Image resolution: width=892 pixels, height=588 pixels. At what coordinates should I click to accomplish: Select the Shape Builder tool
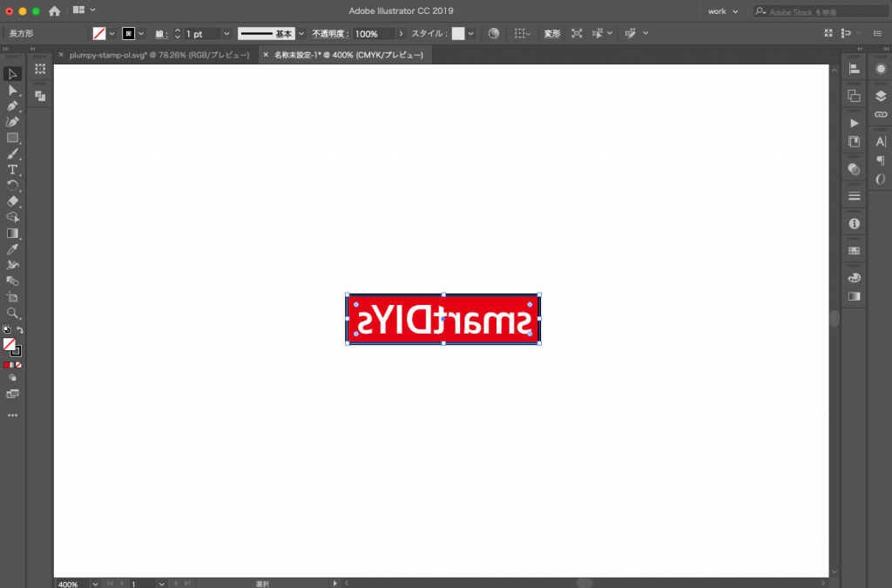(12, 217)
